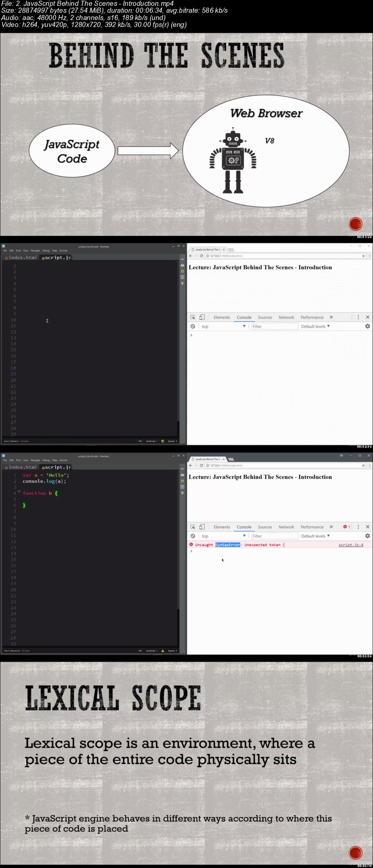Switch to Sources tab in the empty-console frame

[265, 317]
